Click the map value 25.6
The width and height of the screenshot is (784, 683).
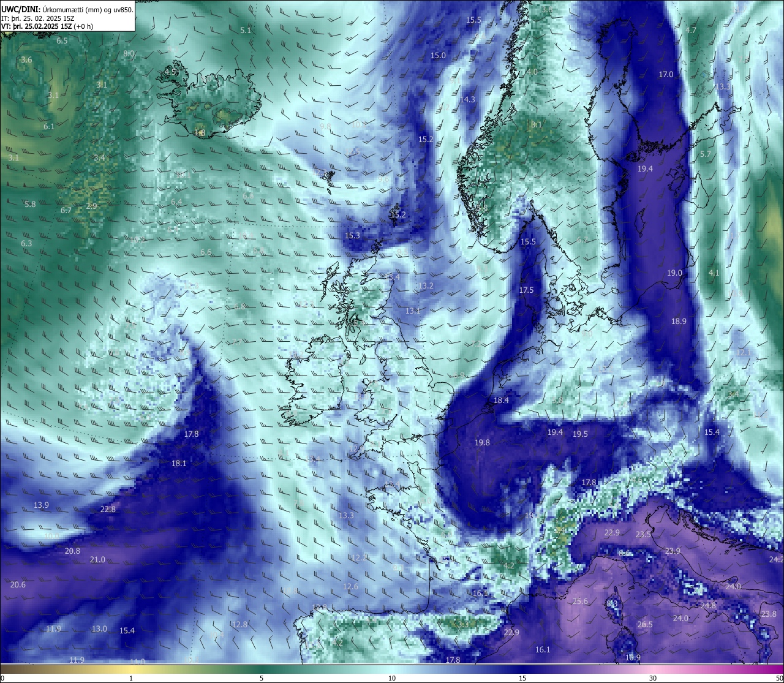(580, 602)
